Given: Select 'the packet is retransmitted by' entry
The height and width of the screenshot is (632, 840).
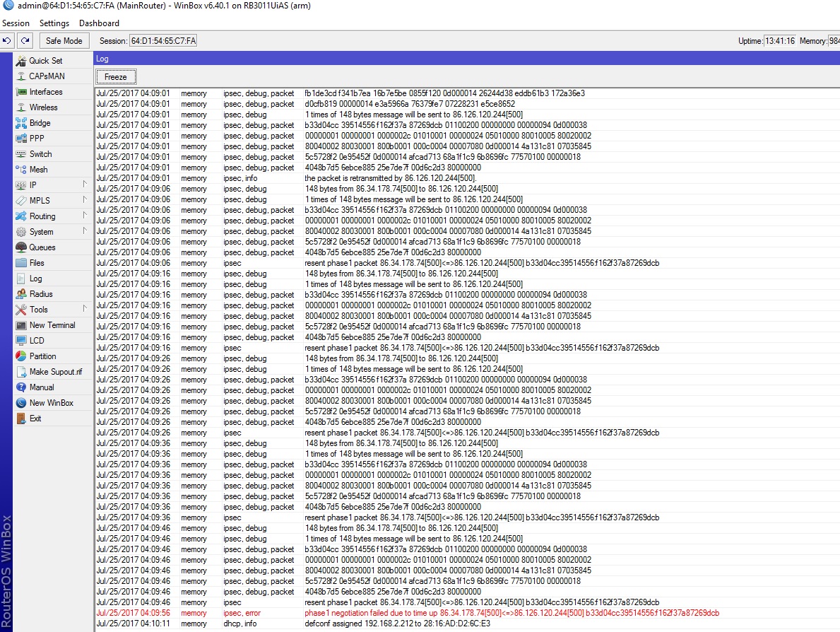Looking at the screenshot, I should 466,178.
